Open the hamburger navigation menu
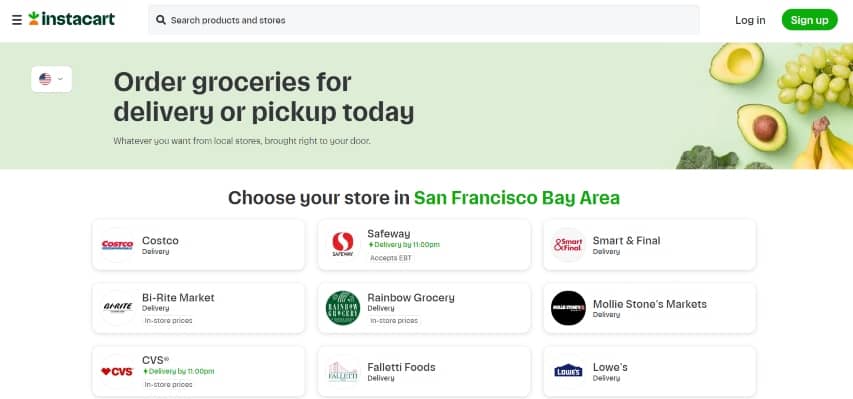 (x=17, y=20)
